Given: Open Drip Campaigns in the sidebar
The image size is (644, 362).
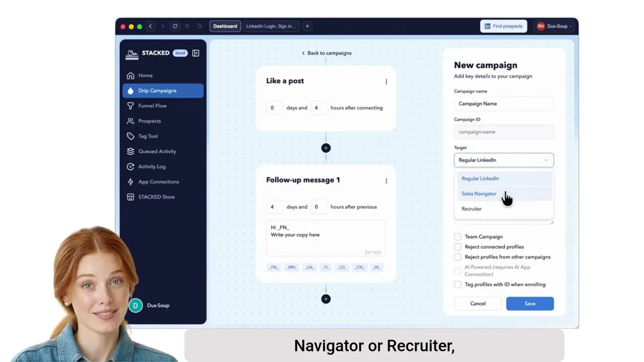Looking at the screenshot, I should (163, 90).
